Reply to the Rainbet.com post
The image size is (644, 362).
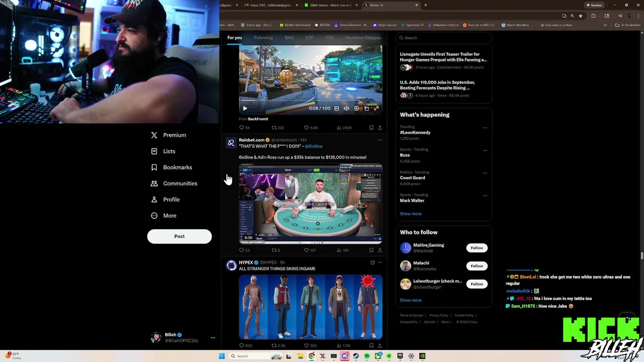click(245, 250)
